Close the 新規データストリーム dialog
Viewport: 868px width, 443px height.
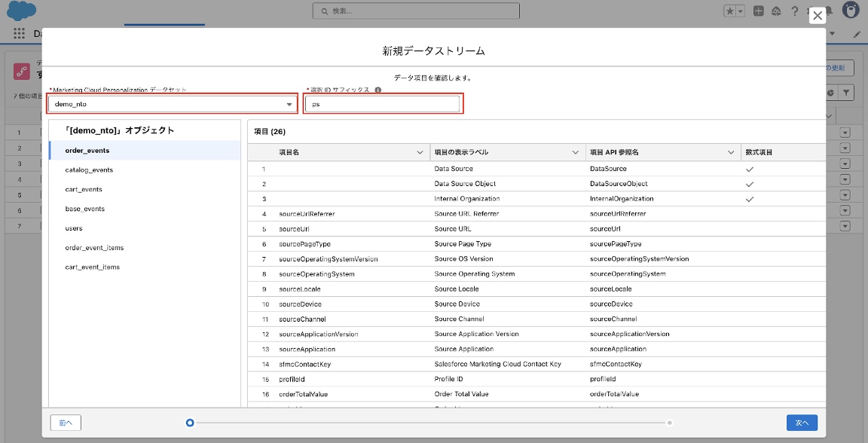click(817, 16)
